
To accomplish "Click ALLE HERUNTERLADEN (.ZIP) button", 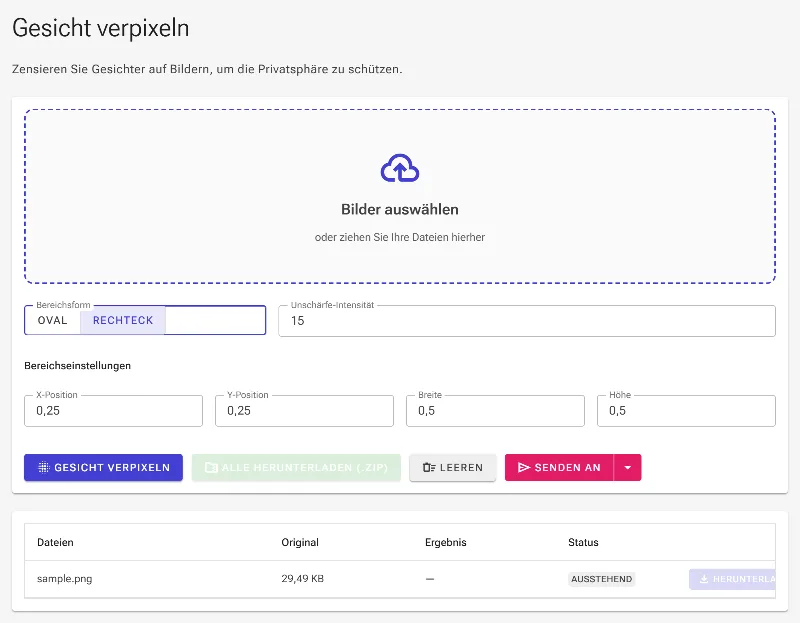I will click(x=296, y=467).
